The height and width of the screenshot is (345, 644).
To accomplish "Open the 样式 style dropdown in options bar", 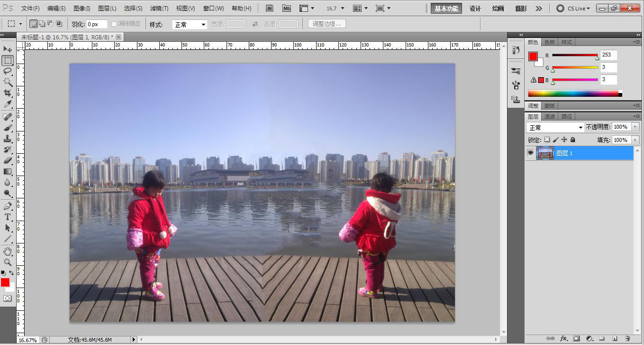I will tap(190, 24).
